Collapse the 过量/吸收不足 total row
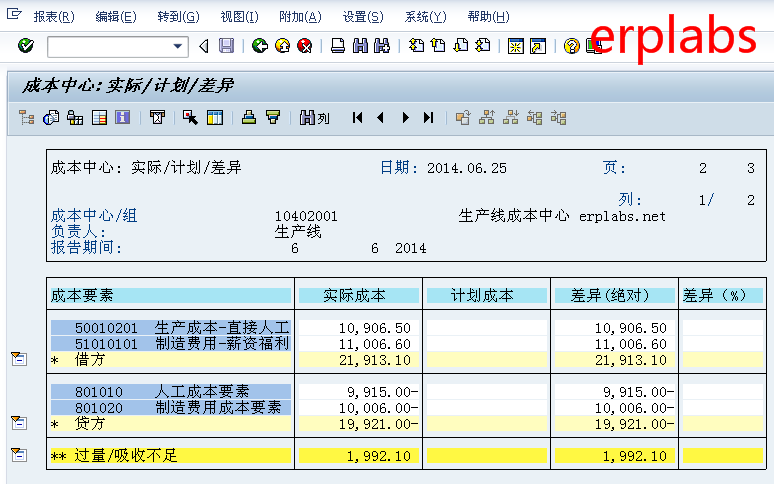Image resolution: width=774 pixels, height=484 pixels. pos(18,454)
